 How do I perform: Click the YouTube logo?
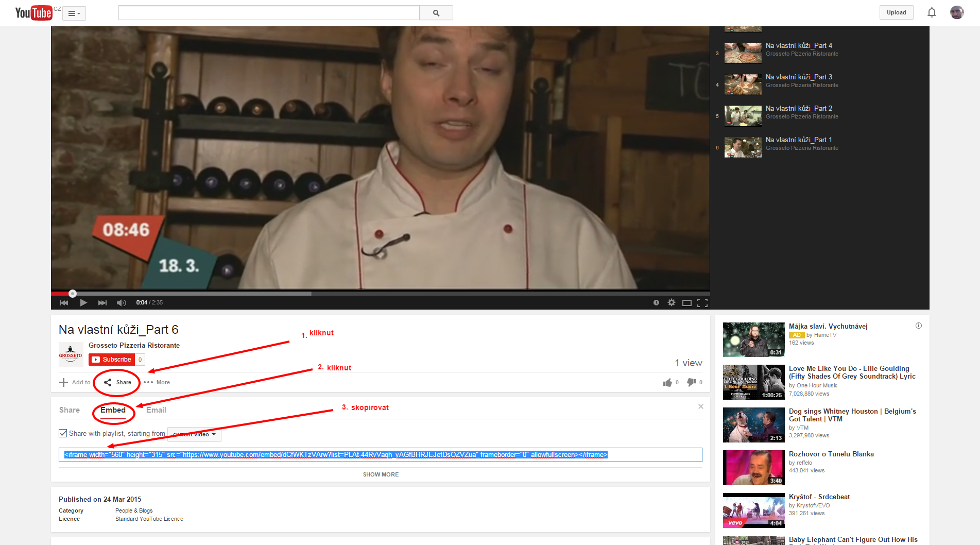(x=33, y=12)
